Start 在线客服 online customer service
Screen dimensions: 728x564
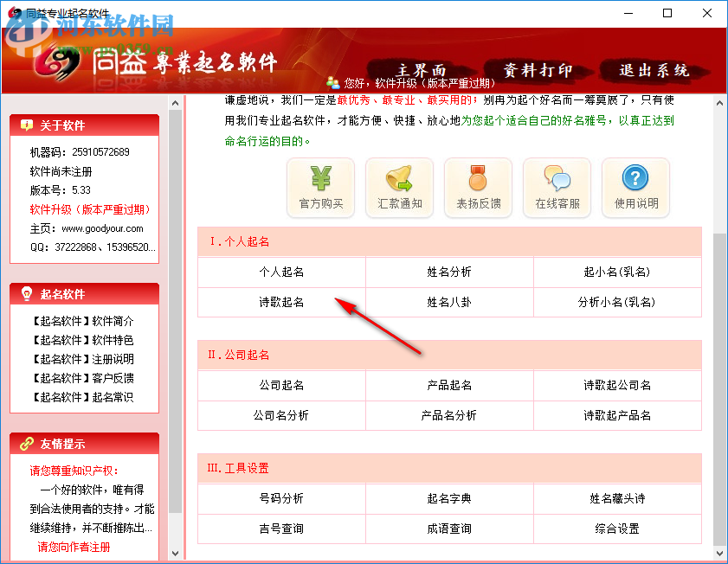(x=557, y=187)
